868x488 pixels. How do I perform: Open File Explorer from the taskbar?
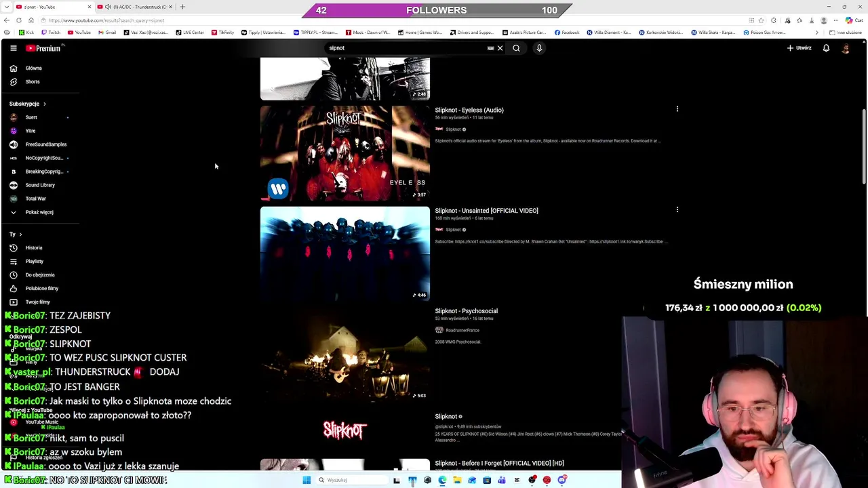point(457,480)
